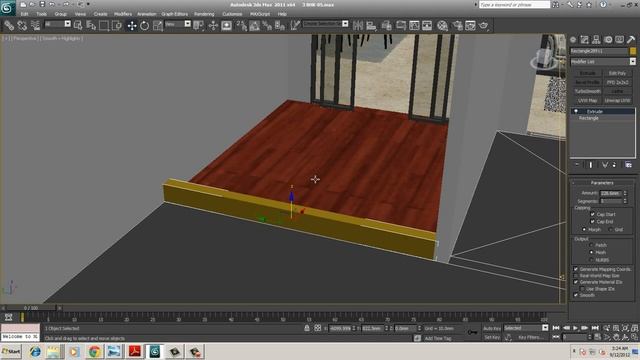Toggle the 3D Snaps button
The height and width of the screenshot is (360, 640).
(242, 26)
